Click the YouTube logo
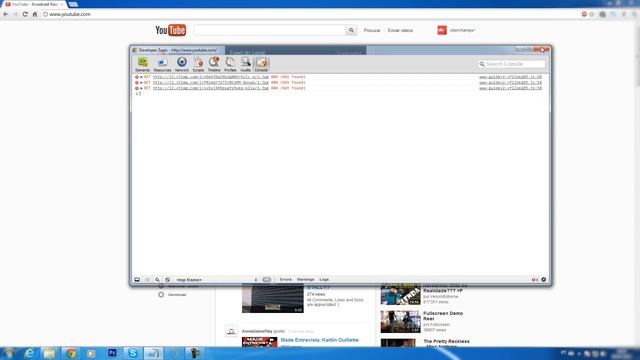 point(171,30)
